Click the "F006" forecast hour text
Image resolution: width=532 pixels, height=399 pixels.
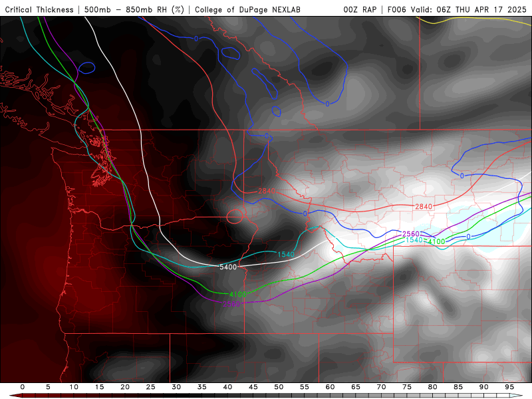396,10
